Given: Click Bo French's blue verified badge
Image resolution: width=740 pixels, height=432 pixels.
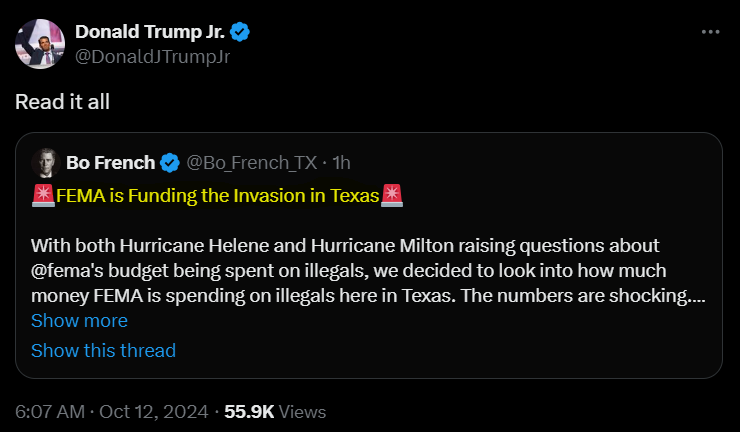Looking at the screenshot, I should [171, 162].
